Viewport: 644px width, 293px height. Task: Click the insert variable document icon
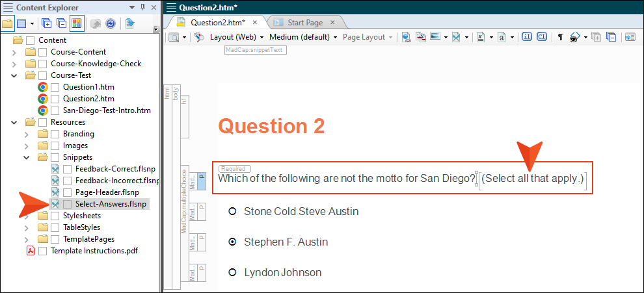pos(481,37)
